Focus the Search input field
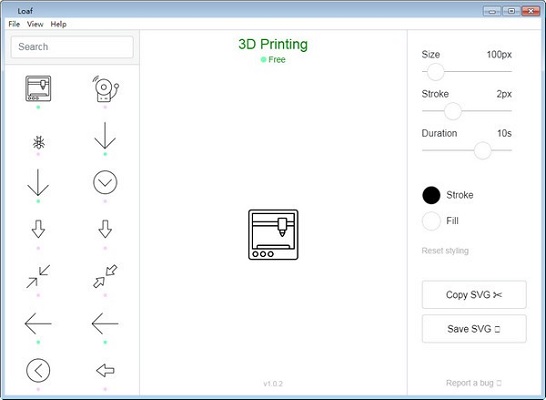 click(x=72, y=47)
